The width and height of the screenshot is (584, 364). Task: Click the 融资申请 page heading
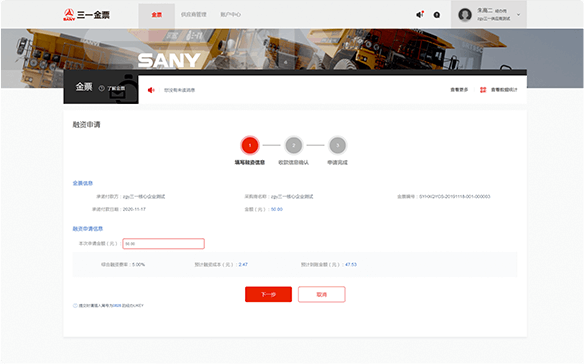coord(86,124)
